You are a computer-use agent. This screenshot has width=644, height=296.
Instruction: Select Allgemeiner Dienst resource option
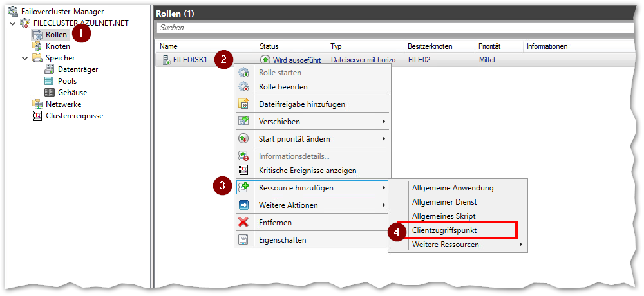click(444, 202)
